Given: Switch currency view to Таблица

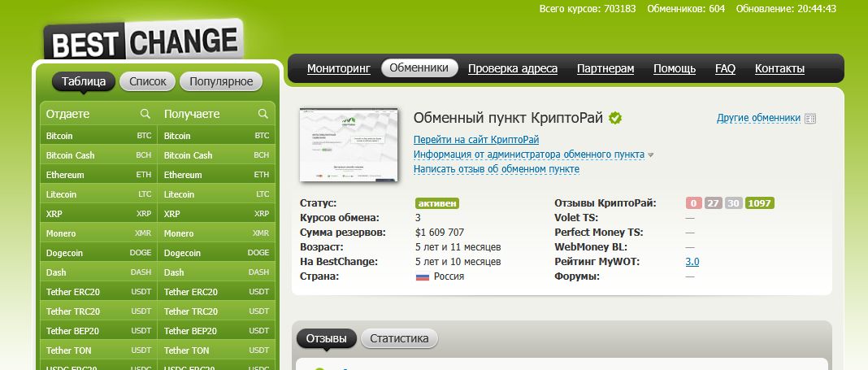Looking at the screenshot, I should [x=84, y=81].
